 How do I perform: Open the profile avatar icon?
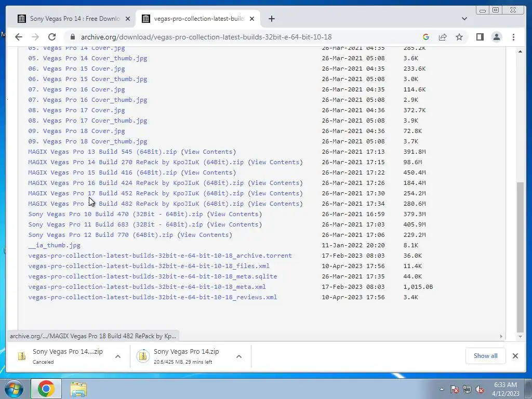(497, 37)
